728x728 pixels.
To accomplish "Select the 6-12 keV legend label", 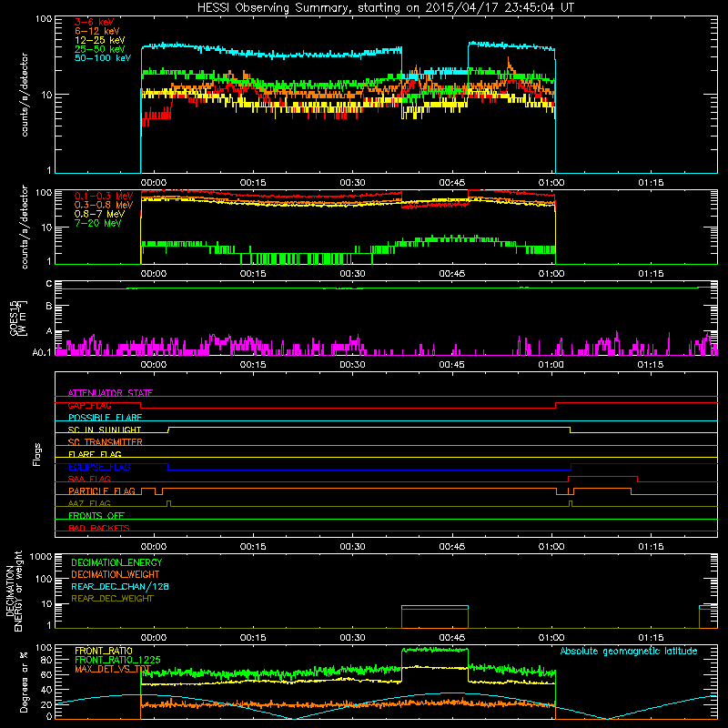I will click(x=96, y=31).
